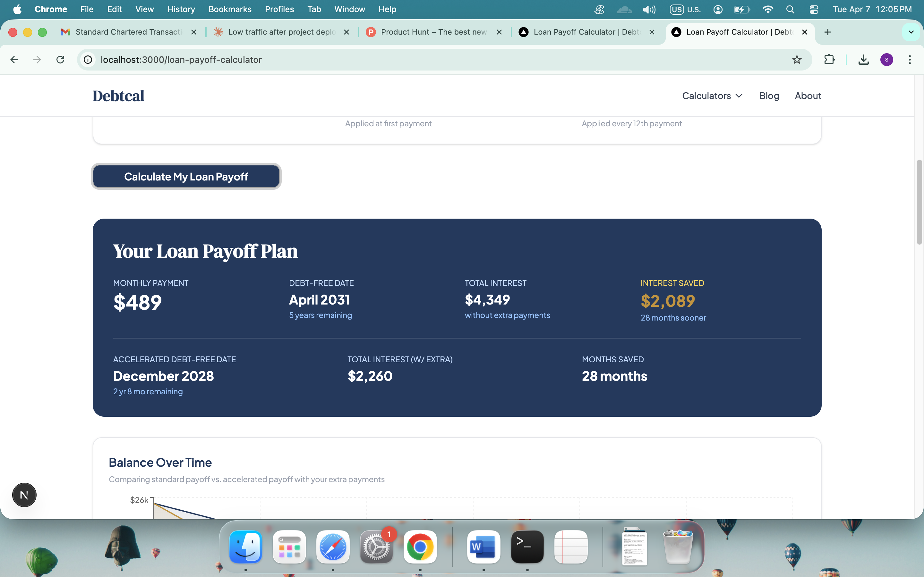Click the Calculate My Loan Payoff button
This screenshot has height=577, width=924.
(186, 176)
